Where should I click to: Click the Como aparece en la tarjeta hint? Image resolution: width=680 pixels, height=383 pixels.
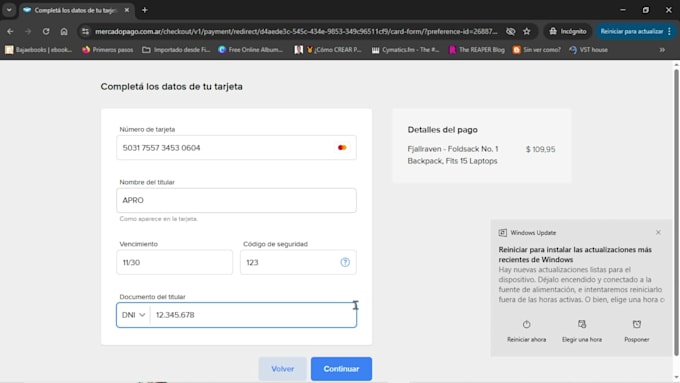tap(159, 219)
